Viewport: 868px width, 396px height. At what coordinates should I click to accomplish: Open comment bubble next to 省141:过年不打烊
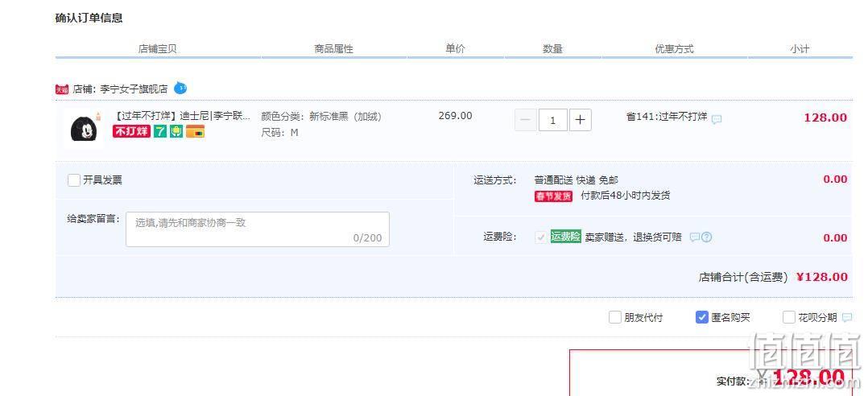pyautogui.click(x=717, y=119)
